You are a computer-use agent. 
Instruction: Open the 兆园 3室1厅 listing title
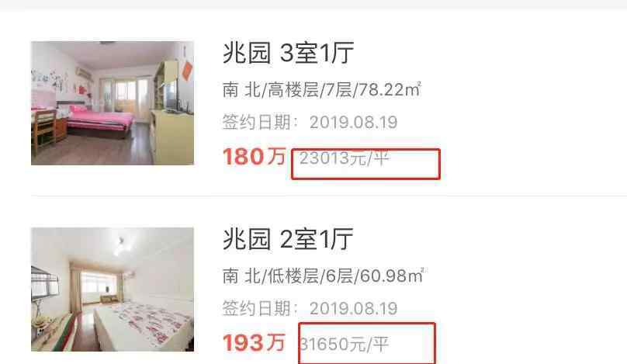tap(288, 53)
